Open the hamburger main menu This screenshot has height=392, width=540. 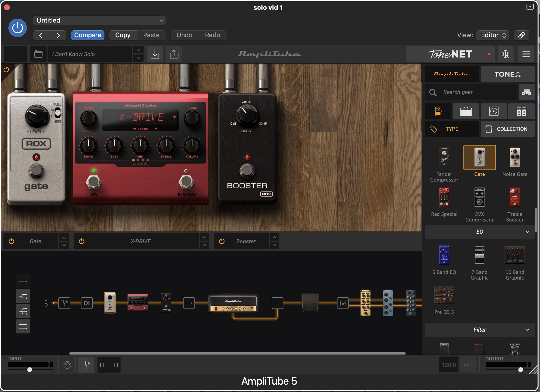[x=526, y=54]
